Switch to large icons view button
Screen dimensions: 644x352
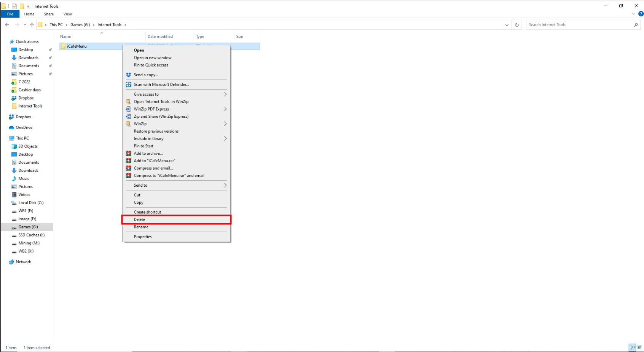pyautogui.click(x=639, y=347)
